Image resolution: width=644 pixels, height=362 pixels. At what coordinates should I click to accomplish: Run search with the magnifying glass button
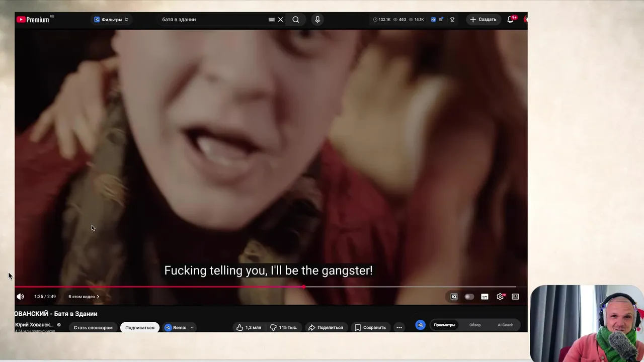pos(296,20)
